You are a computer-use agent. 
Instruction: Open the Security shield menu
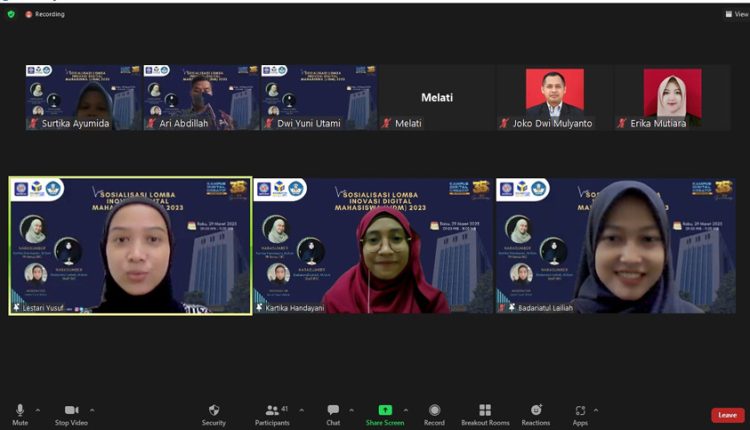coord(214,414)
